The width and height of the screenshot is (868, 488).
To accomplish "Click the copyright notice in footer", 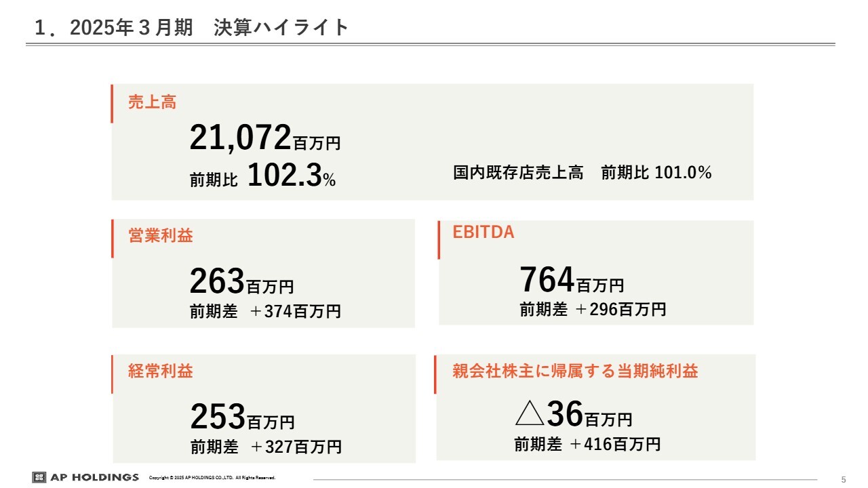I will (x=212, y=478).
